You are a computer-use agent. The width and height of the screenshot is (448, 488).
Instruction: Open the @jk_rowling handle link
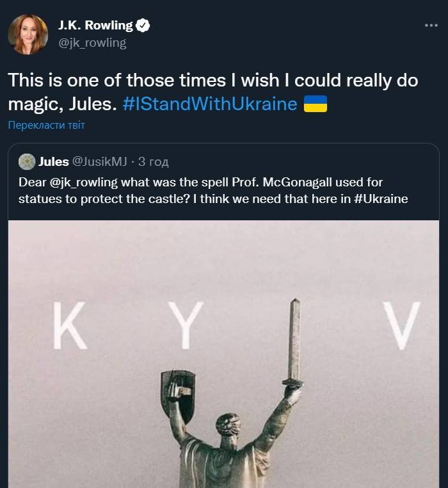pos(92,43)
